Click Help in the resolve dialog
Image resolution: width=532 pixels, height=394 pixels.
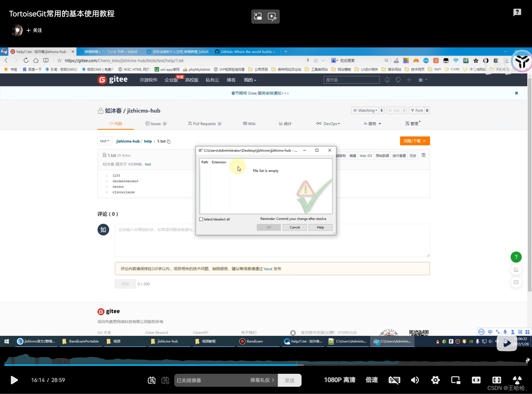tap(320, 227)
